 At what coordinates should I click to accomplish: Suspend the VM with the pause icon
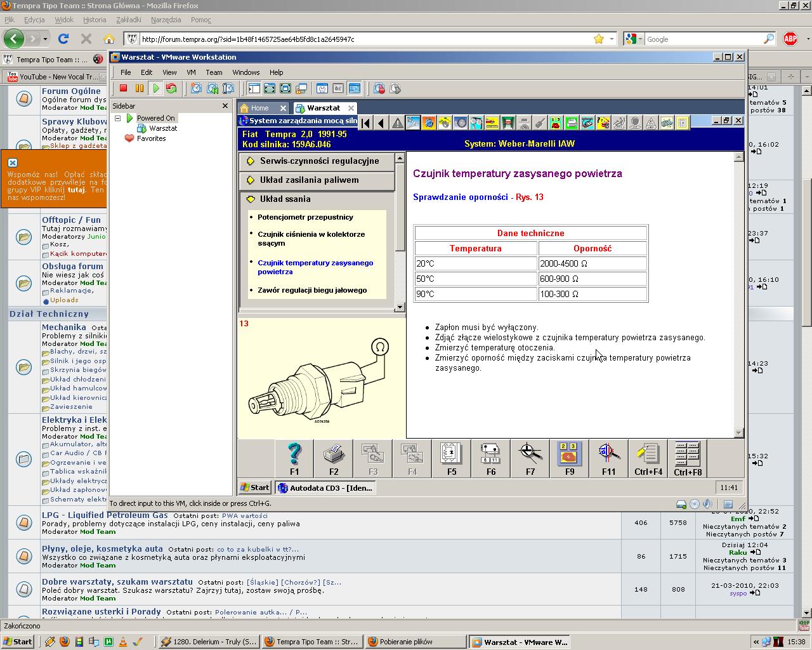pyautogui.click(x=140, y=89)
